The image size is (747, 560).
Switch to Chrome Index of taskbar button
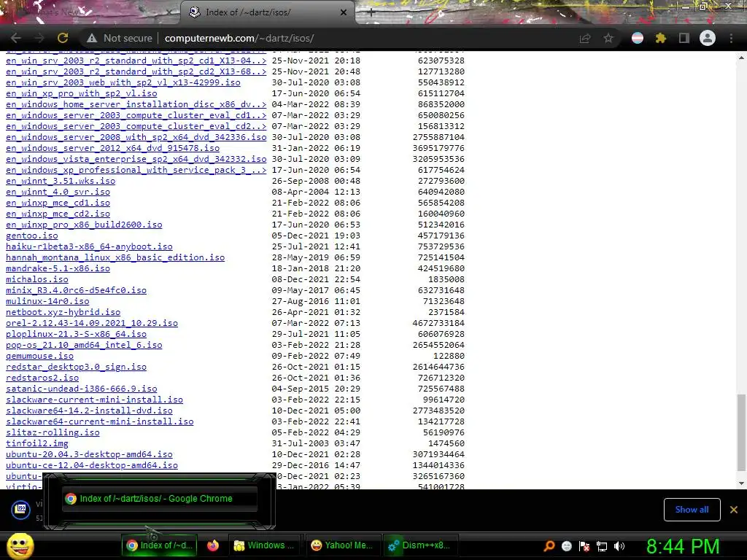click(159, 545)
